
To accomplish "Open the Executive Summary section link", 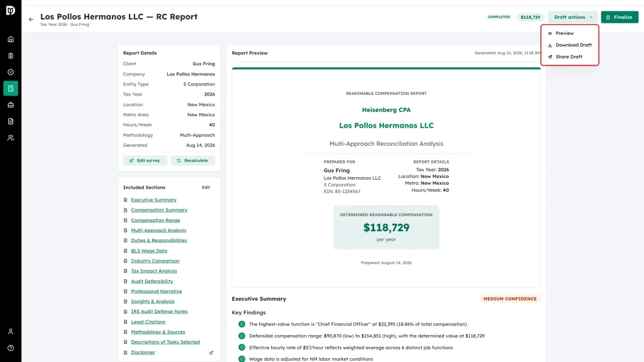I will 153,200.
